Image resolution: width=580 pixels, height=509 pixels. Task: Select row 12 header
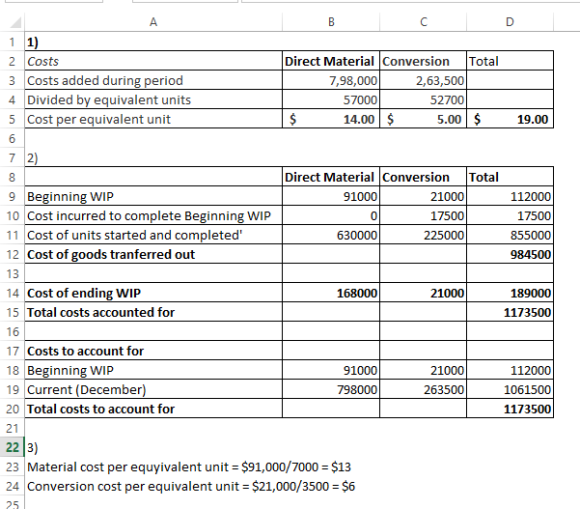click(12, 254)
